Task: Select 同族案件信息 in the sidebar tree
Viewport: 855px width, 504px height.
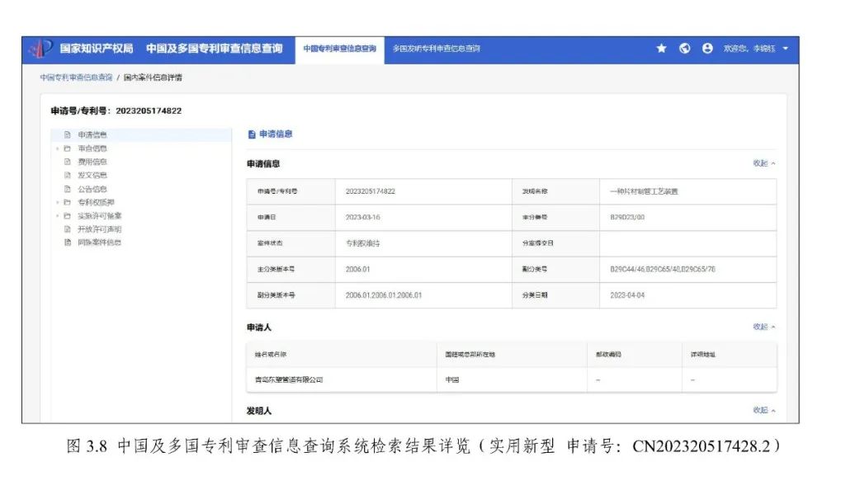Action: pyautogui.click(x=99, y=243)
